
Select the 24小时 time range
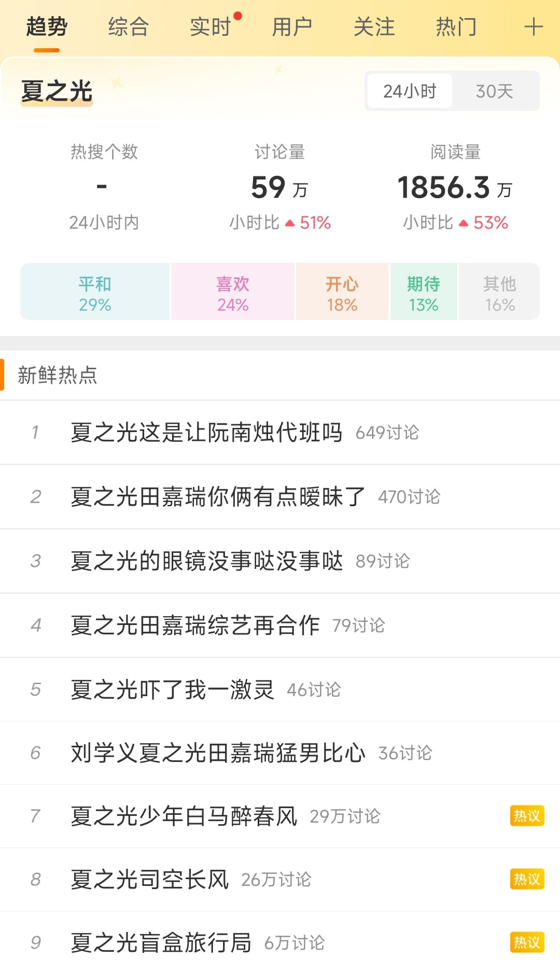(410, 91)
